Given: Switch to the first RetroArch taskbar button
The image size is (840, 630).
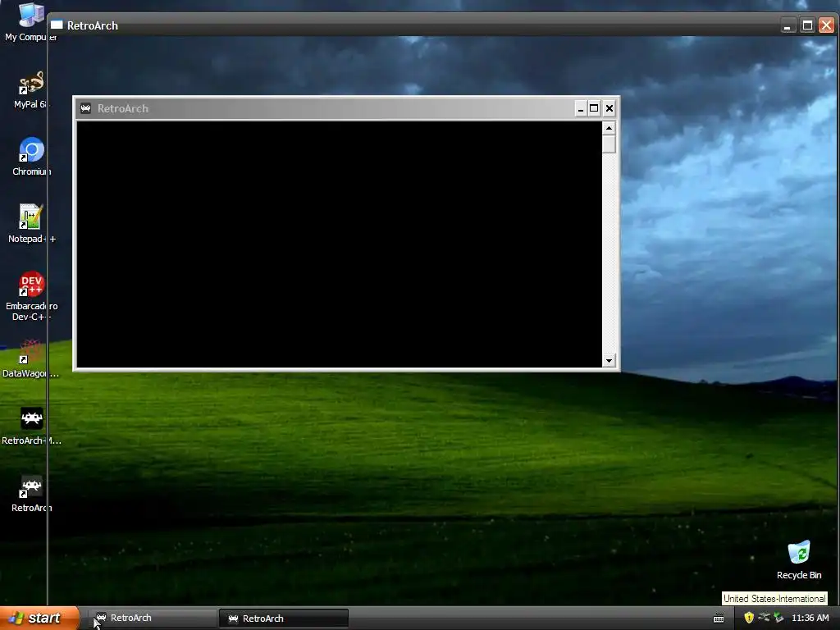Looking at the screenshot, I should (x=152, y=619).
